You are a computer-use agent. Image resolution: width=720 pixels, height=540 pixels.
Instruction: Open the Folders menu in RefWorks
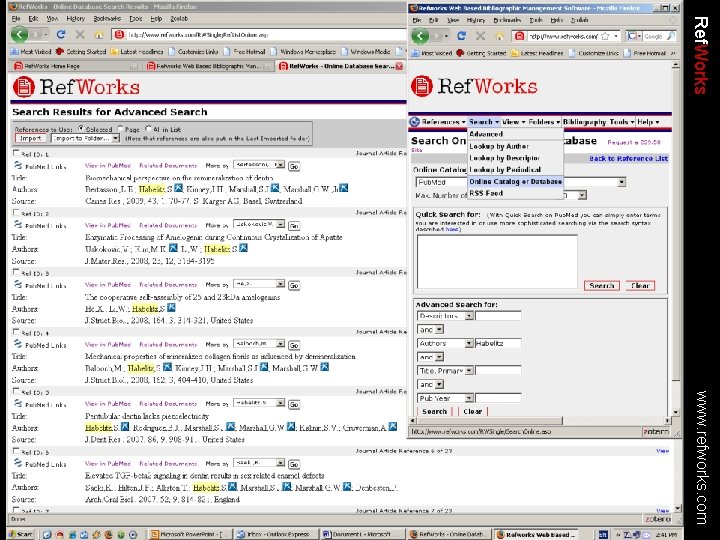coord(544,122)
